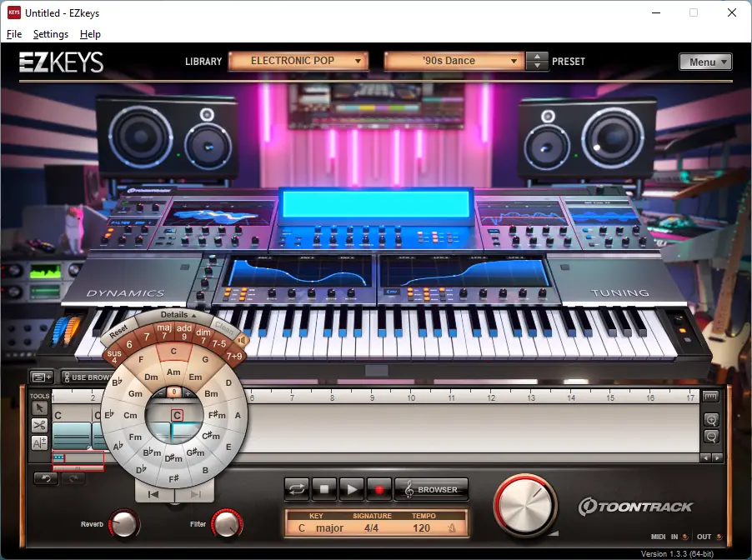752x560 pixels.
Task: Open the DYNAMICS panel
Action: pyautogui.click(x=126, y=293)
